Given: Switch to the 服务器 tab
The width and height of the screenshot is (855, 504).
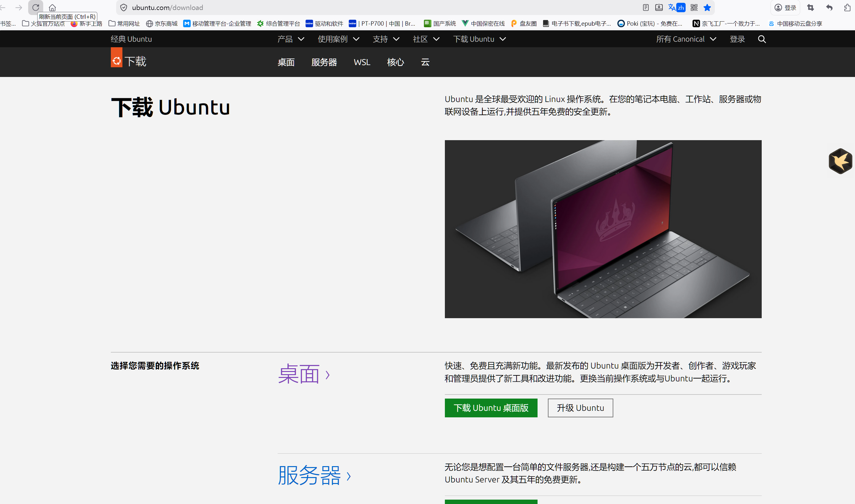Looking at the screenshot, I should [324, 62].
